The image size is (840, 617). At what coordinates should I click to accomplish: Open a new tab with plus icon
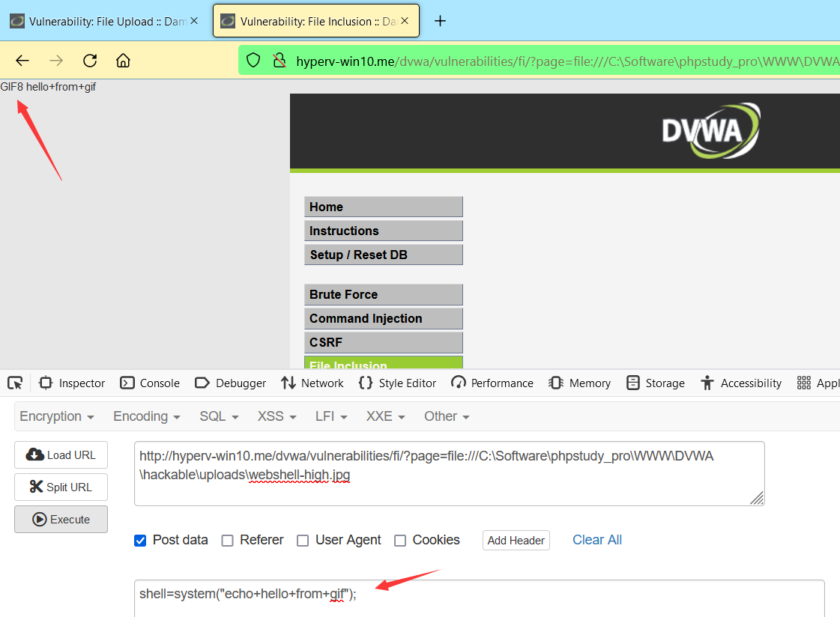(x=440, y=21)
